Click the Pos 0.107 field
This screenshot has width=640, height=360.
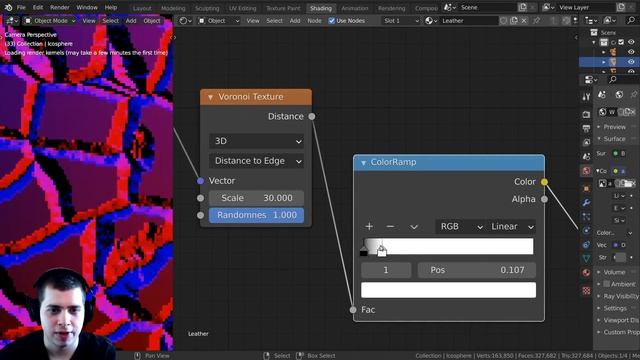click(x=477, y=270)
